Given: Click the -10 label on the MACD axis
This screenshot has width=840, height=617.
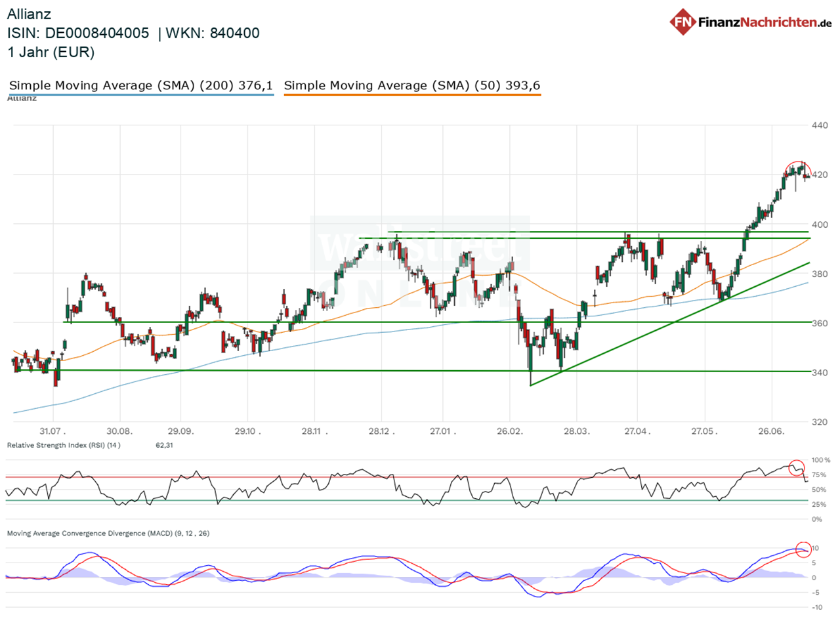Looking at the screenshot, I should (x=818, y=607).
